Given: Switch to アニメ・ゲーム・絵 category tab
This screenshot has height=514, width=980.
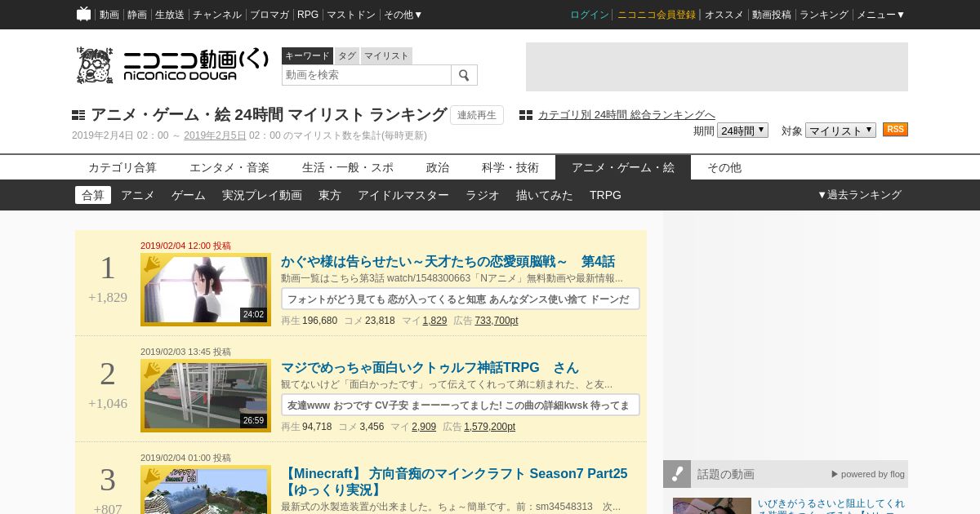Looking at the screenshot, I should click(623, 167).
